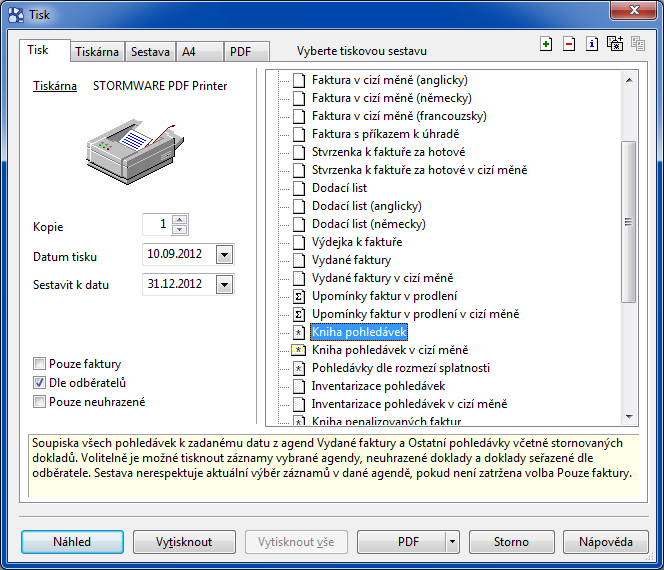
Task: Uncheck the Dle odběratelů checkbox
Action: (x=40, y=383)
